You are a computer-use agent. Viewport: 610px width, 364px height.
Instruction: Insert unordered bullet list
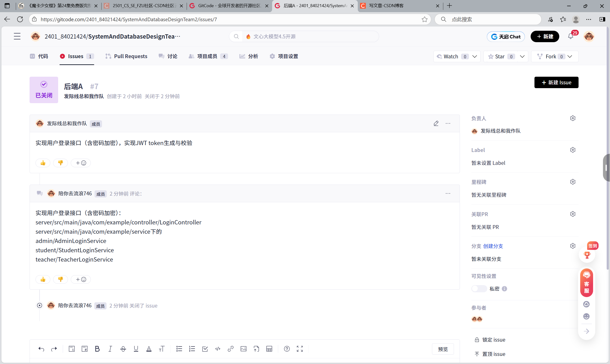tap(179, 349)
